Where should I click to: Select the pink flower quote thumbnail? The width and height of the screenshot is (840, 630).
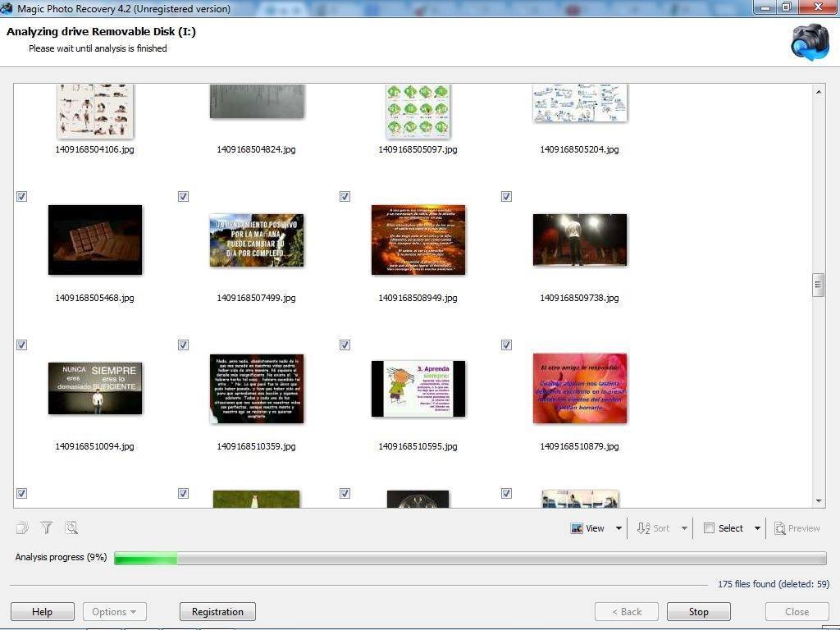580,388
